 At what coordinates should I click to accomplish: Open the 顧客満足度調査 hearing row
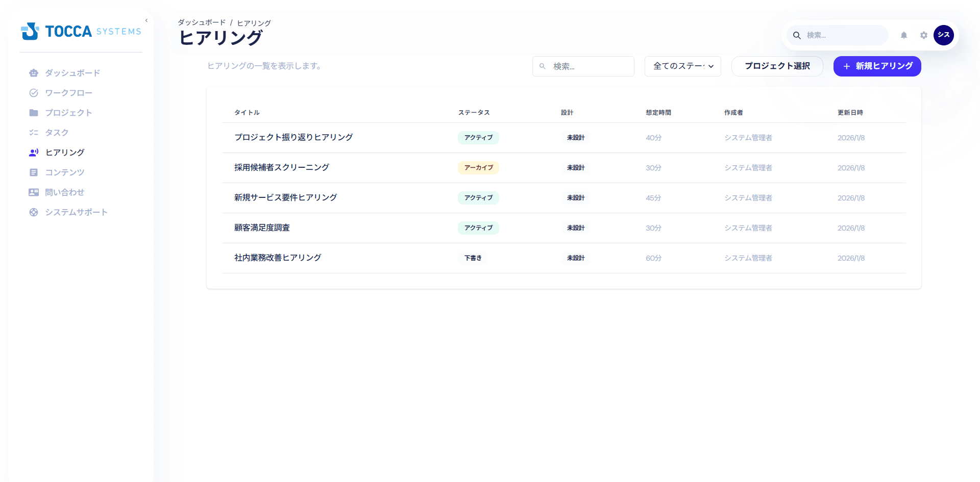click(262, 227)
